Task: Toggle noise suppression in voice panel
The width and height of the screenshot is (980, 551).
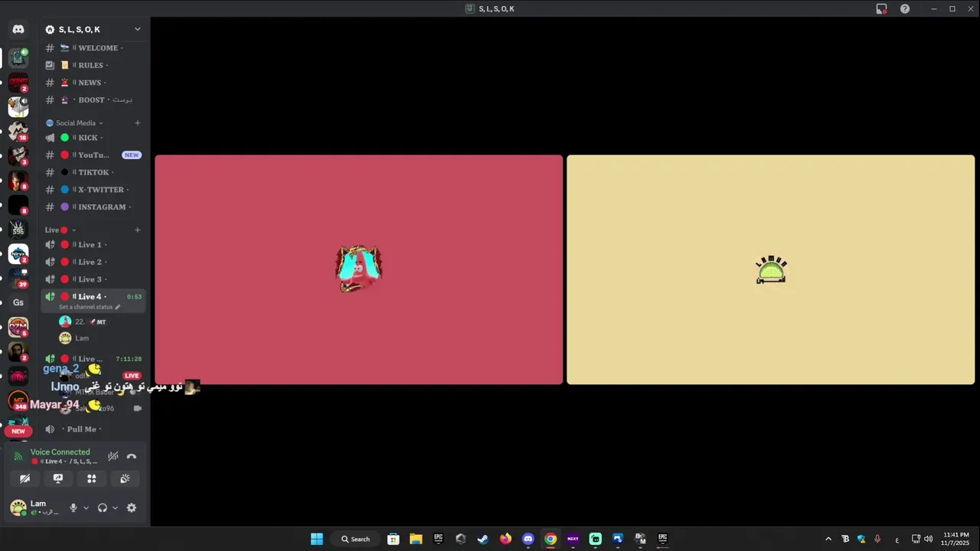Action: (113, 456)
